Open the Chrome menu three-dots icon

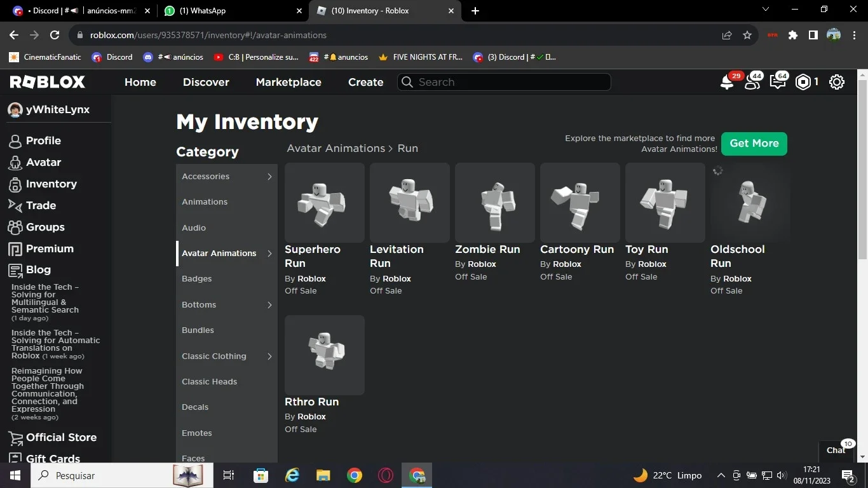tap(854, 36)
